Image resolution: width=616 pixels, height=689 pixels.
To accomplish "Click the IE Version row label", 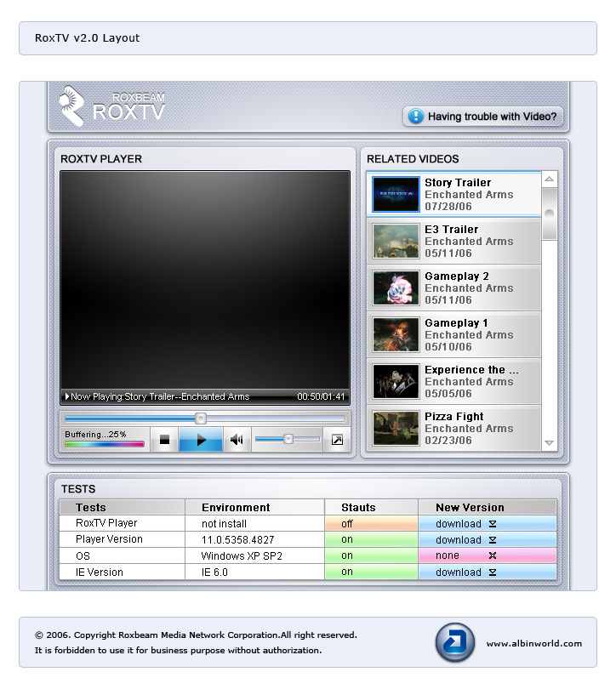I will point(100,572).
